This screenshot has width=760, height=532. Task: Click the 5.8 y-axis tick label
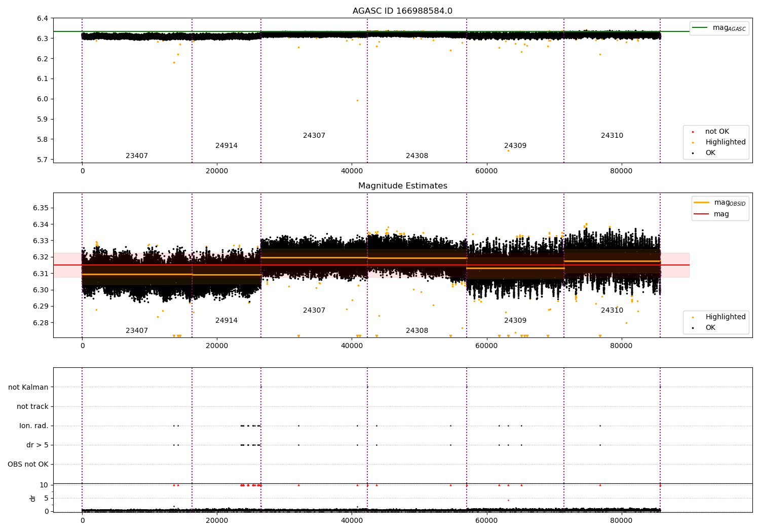click(x=43, y=140)
